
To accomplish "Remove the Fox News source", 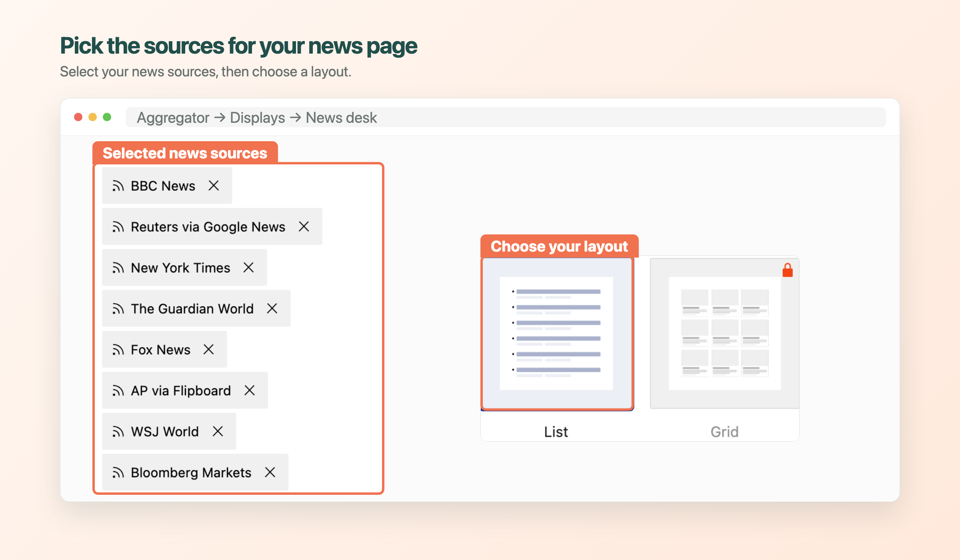I will 208,349.
